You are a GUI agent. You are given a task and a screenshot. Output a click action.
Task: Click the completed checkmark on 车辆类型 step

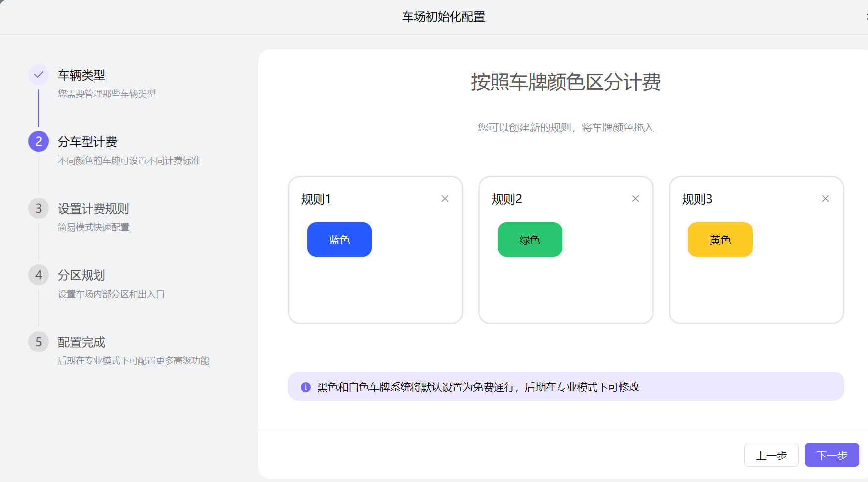click(38, 74)
